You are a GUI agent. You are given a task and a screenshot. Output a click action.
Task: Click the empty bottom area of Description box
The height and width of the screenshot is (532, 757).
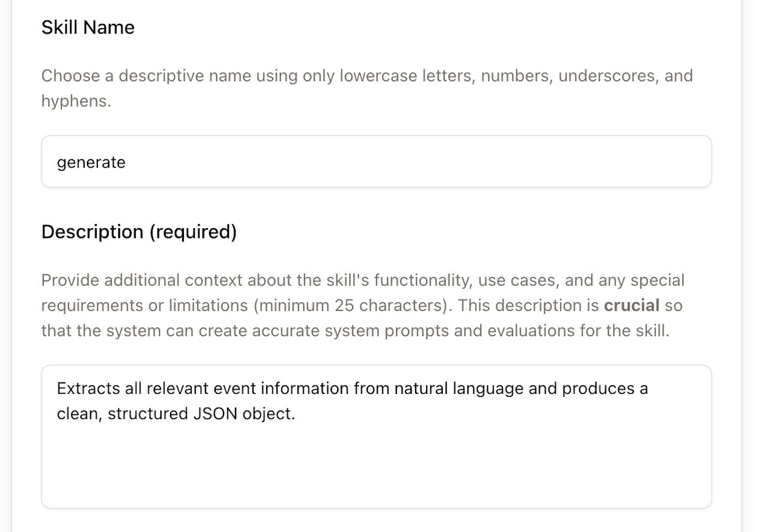click(x=376, y=474)
